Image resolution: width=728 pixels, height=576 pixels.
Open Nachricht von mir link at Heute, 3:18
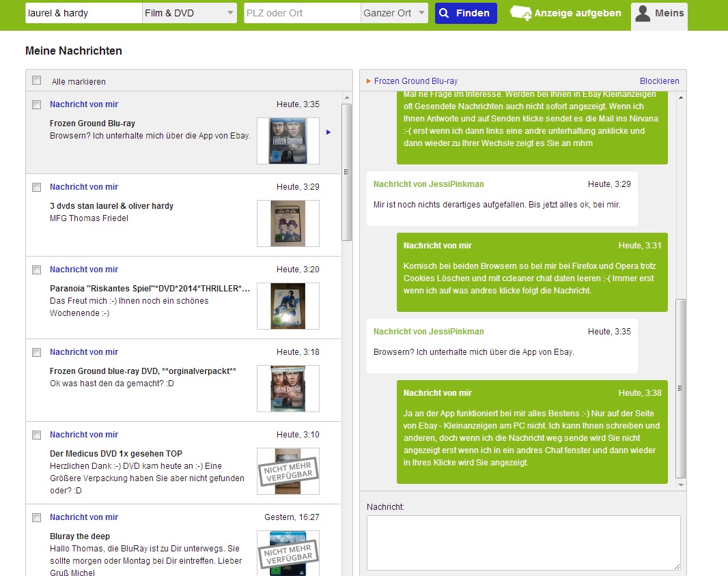84,352
